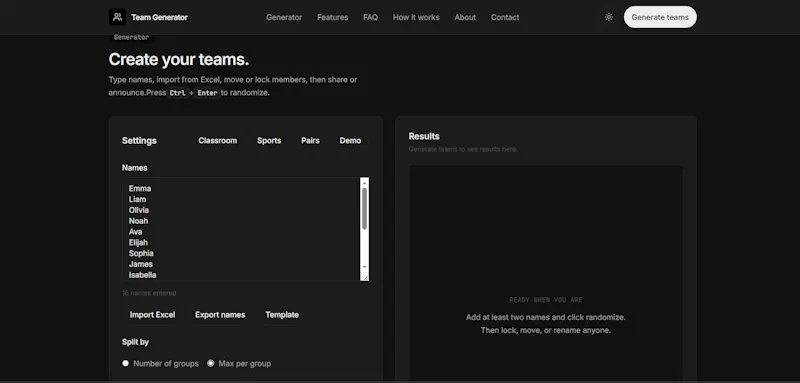Click the Export names button

click(x=220, y=315)
